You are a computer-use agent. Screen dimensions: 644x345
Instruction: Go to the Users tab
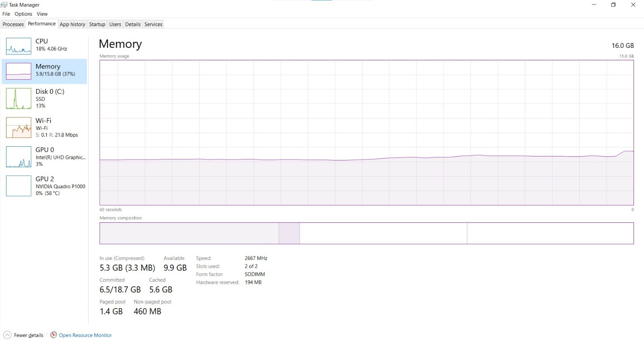pos(115,24)
